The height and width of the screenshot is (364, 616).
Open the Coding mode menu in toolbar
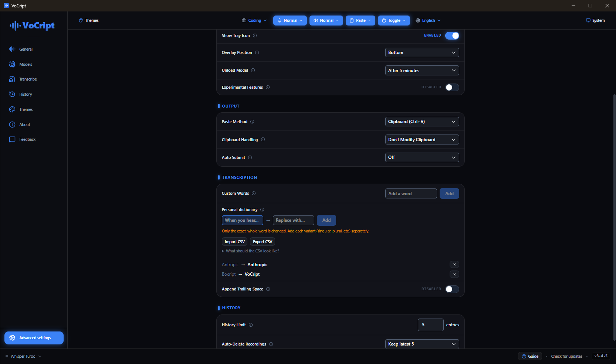pos(254,20)
